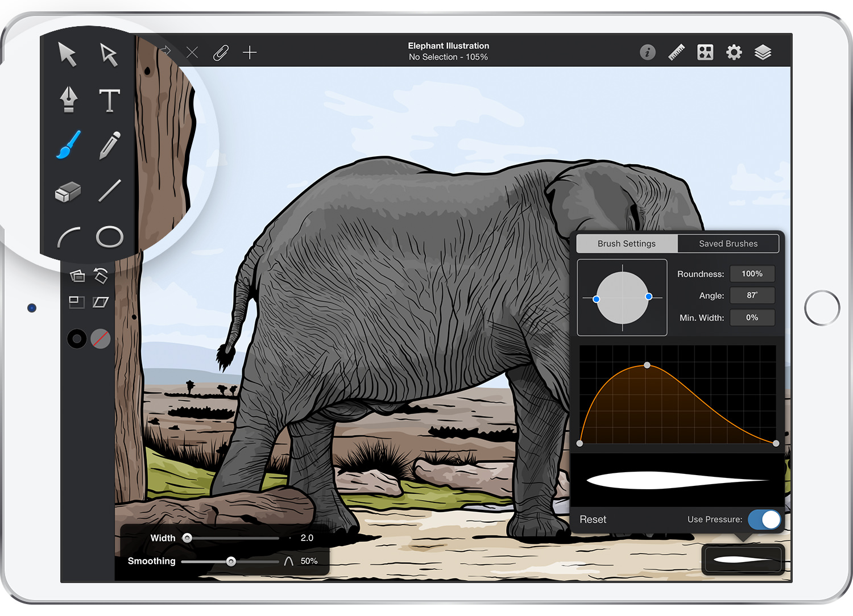Open the black stroke color circle

[77, 339]
